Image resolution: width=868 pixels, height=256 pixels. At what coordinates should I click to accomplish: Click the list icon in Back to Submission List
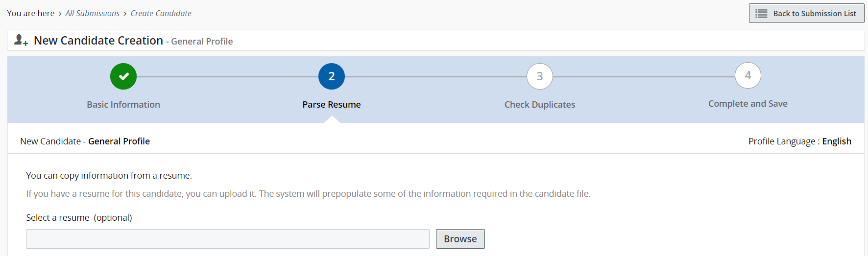(761, 14)
